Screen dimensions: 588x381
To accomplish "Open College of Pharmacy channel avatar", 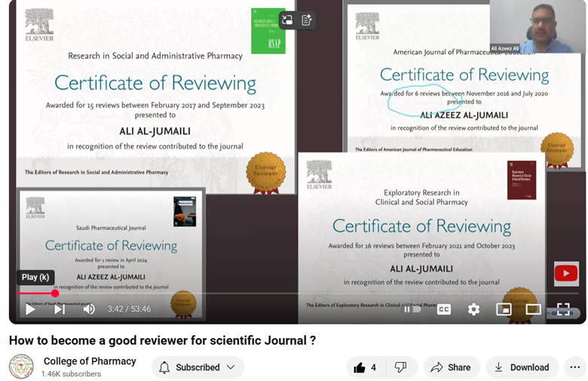I will (x=21, y=367).
